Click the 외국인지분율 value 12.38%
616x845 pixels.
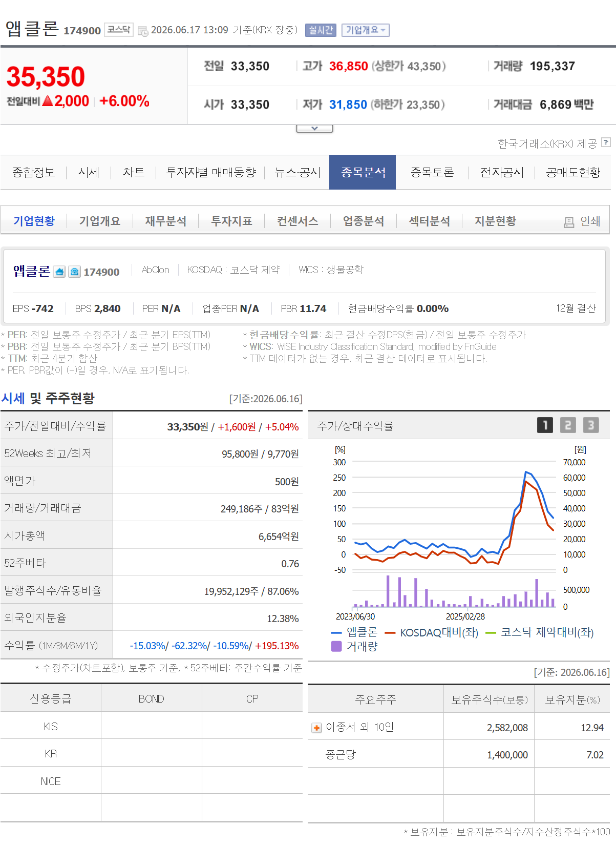pyautogui.click(x=283, y=619)
